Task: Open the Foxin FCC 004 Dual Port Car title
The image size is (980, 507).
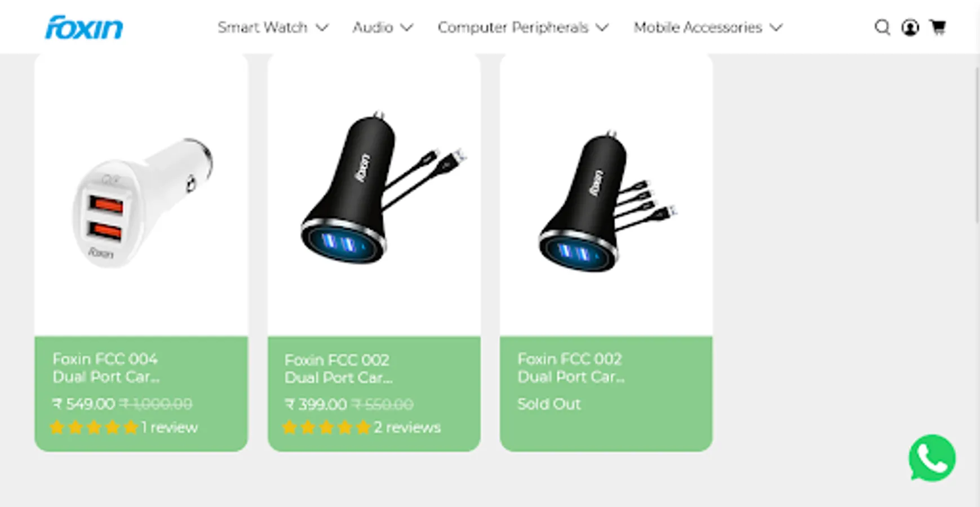Action: click(x=106, y=368)
